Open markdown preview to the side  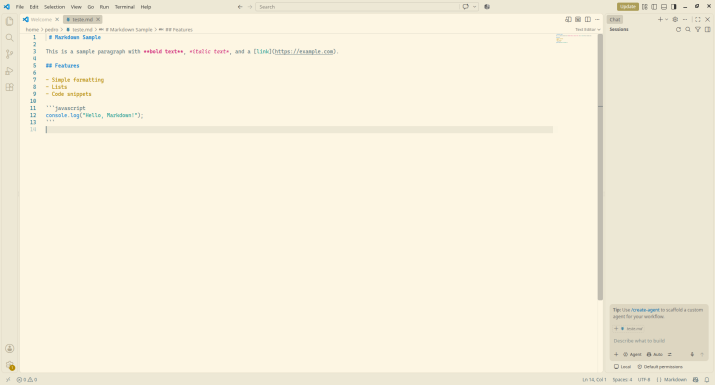pos(568,20)
